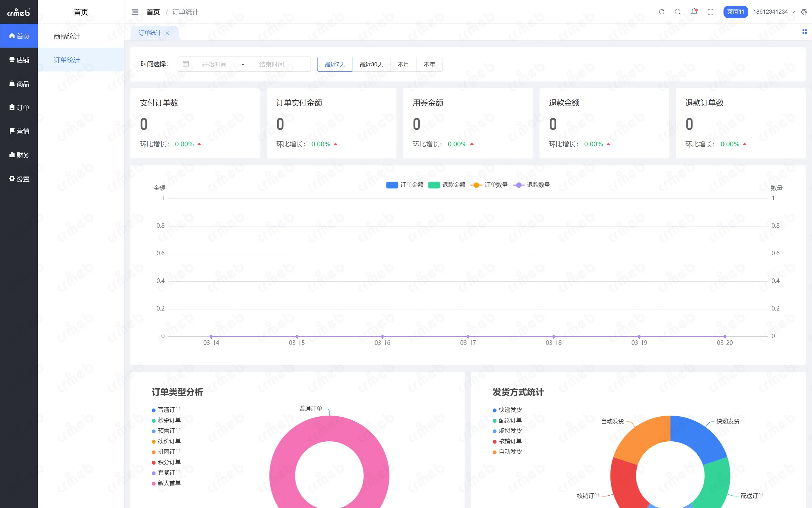Screen dimensions: 812x508
Task: Click the 用券金额 statistic card
Action: (x=468, y=123)
